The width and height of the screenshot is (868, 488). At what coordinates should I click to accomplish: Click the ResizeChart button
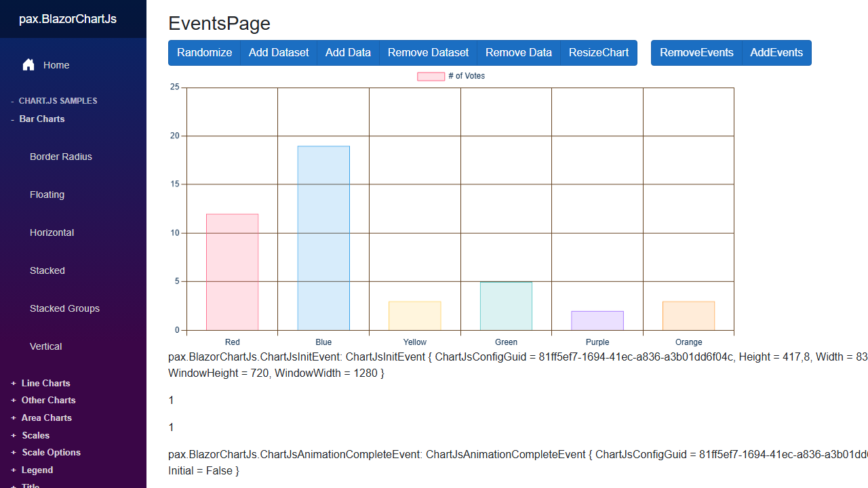(x=599, y=53)
